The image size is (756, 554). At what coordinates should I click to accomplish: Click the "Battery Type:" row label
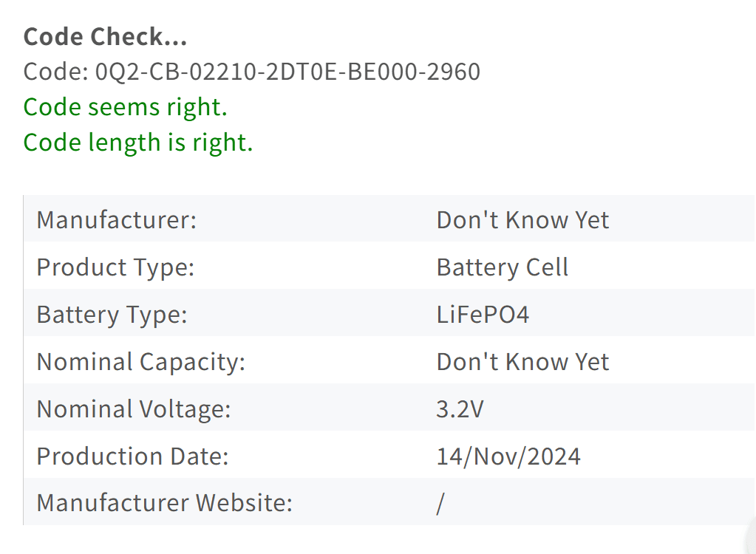click(112, 315)
